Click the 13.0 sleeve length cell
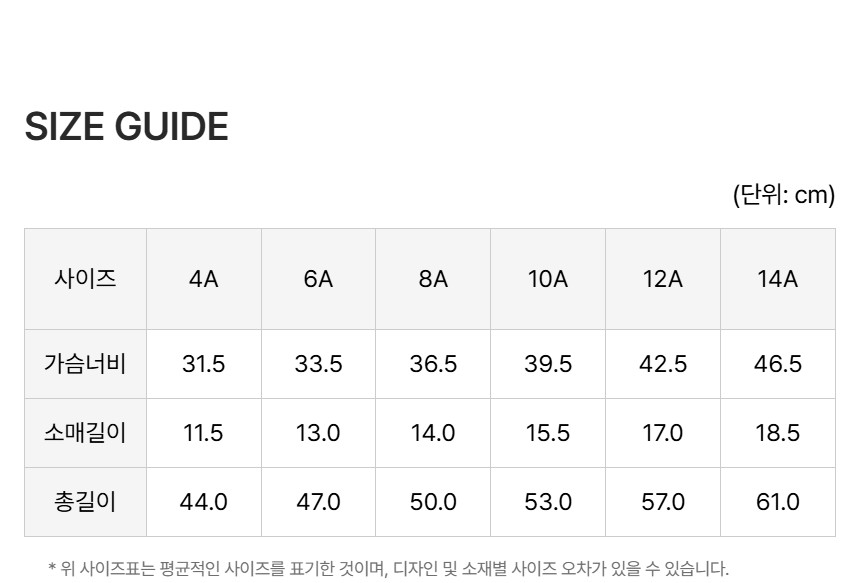The width and height of the screenshot is (860, 583). (x=318, y=433)
